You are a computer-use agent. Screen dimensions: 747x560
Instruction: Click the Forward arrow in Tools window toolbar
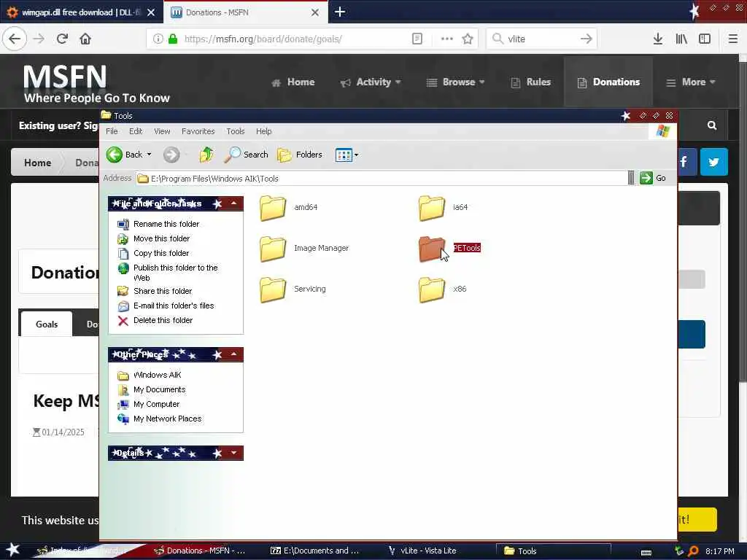click(171, 155)
